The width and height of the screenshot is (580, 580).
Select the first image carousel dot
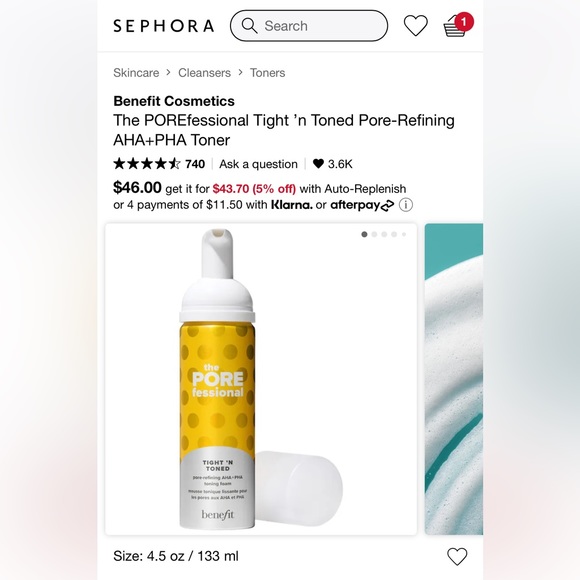364,234
